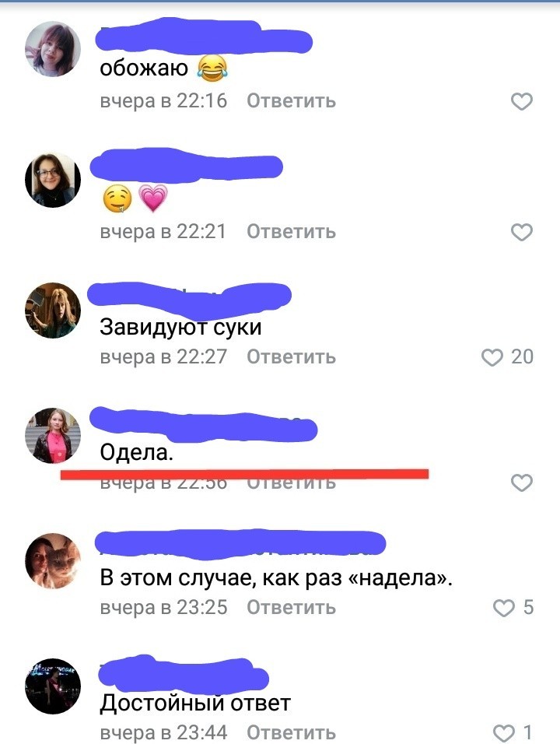This screenshot has height=744, width=560.
Task: Click Ответить under the 22:21 emoji comment
Action: (291, 232)
